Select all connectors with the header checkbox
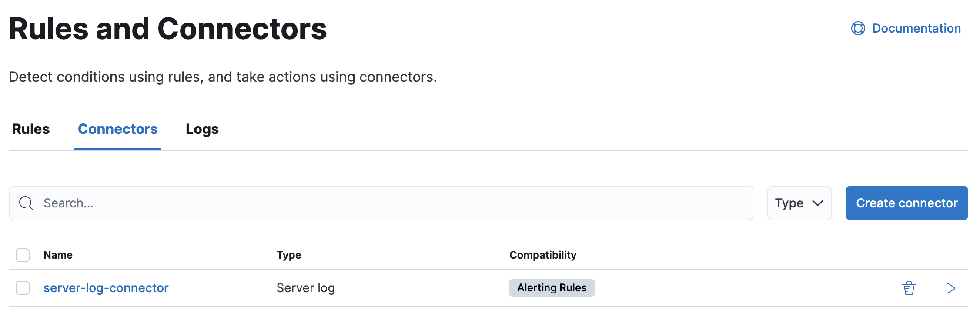 tap(22, 255)
